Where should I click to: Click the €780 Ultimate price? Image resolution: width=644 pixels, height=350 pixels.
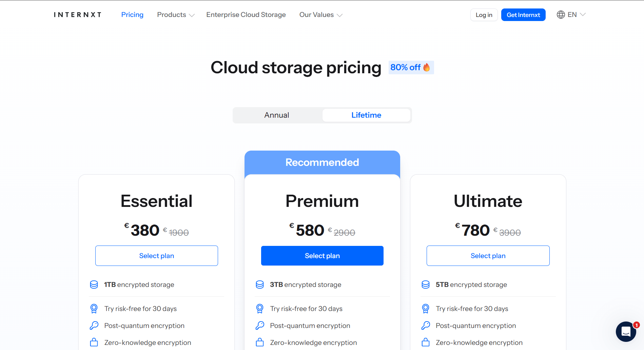(x=472, y=230)
